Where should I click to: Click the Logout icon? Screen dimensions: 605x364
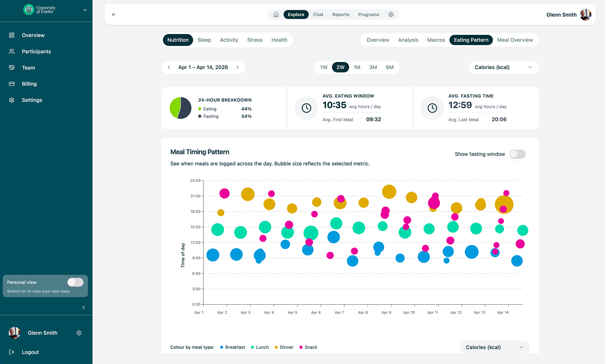point(12,352)
